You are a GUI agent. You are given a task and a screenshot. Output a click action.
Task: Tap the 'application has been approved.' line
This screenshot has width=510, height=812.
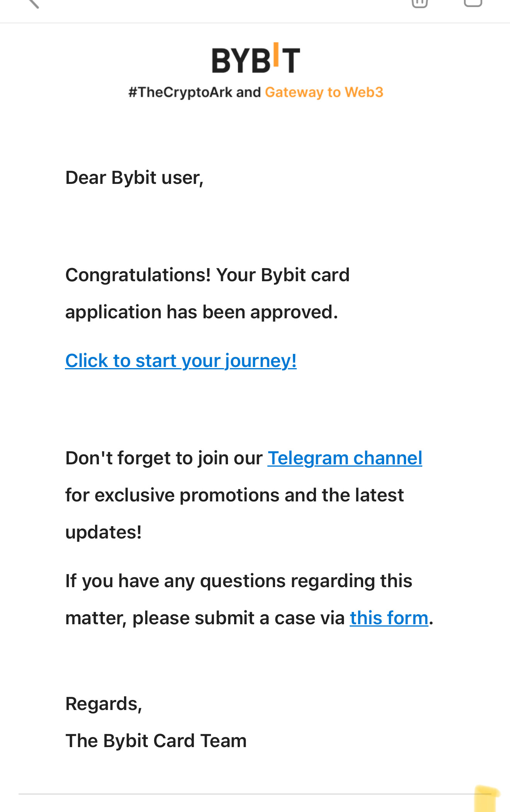click(x=202, y=312)
